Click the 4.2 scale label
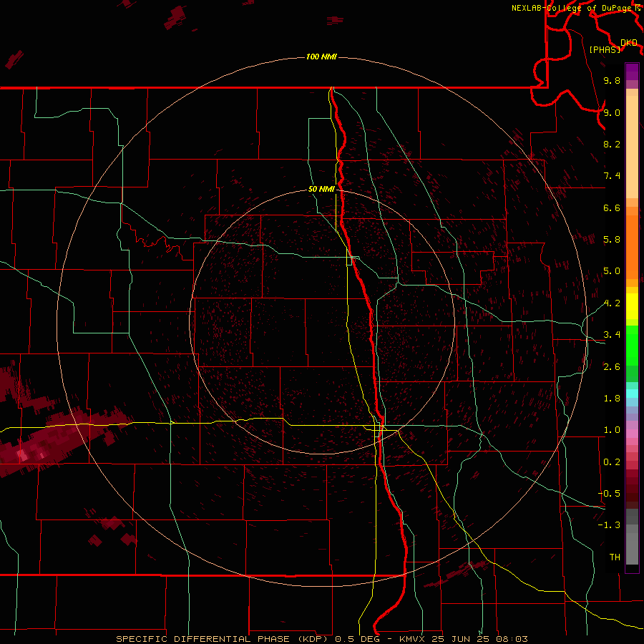The height and width of the screenshot is (644, 644). (x=612, y=303)
